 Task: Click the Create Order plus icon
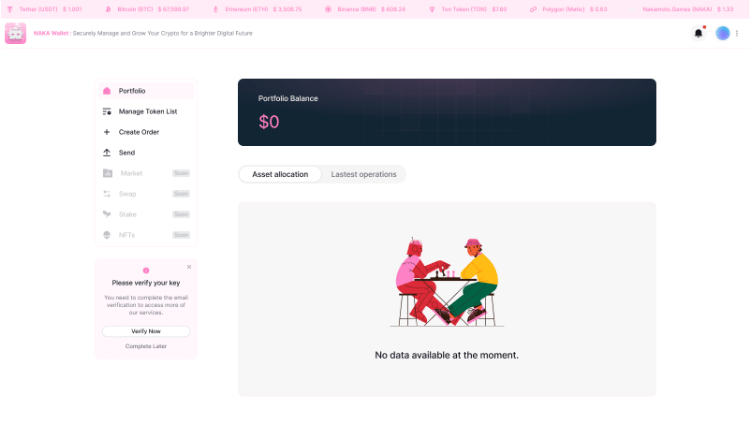click(107, 132)
